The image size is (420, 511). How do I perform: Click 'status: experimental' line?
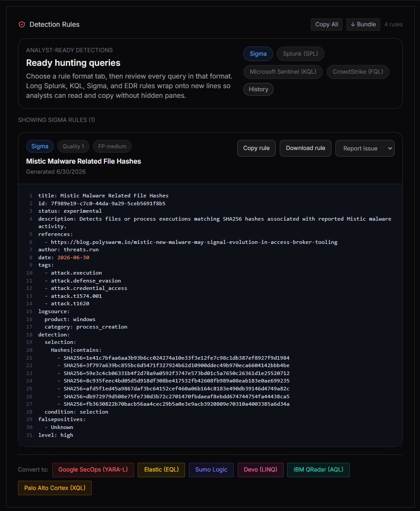tap(70, 211)
